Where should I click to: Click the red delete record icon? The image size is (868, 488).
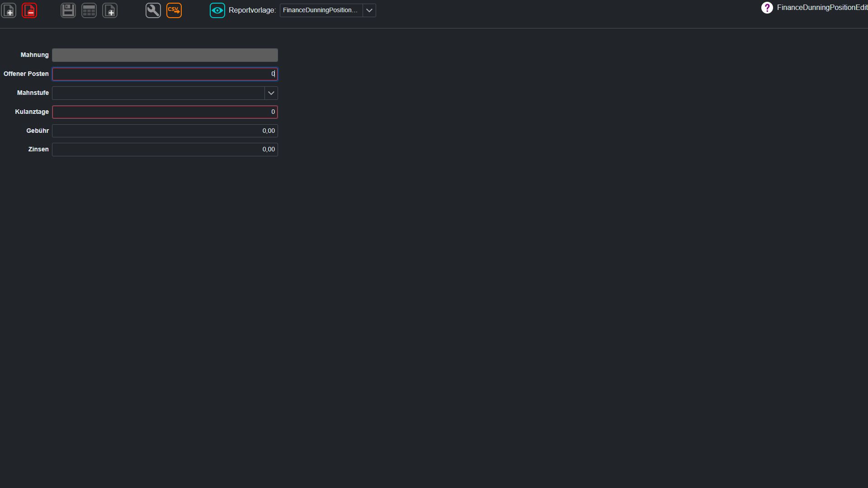[29, 10]
